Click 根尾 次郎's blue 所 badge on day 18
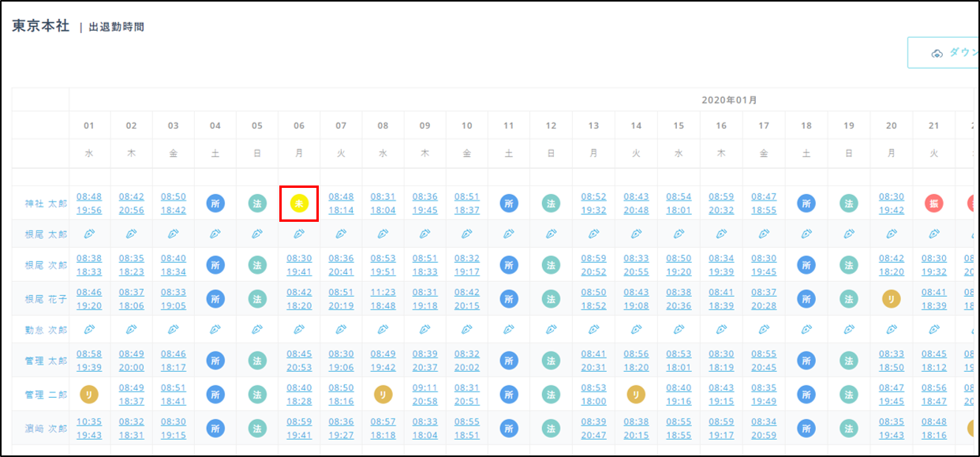 tap(806, 266)
